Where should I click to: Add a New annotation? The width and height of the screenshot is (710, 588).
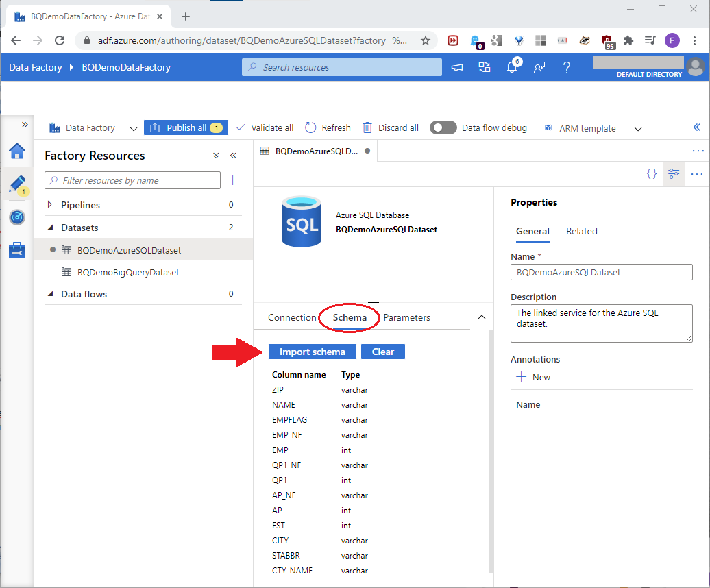click(x=533, y=377)
